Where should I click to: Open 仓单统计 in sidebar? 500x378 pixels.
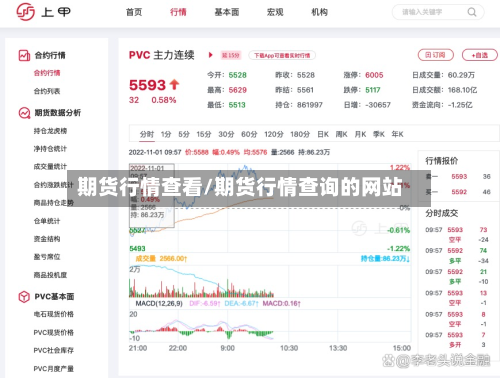(47, 221)
